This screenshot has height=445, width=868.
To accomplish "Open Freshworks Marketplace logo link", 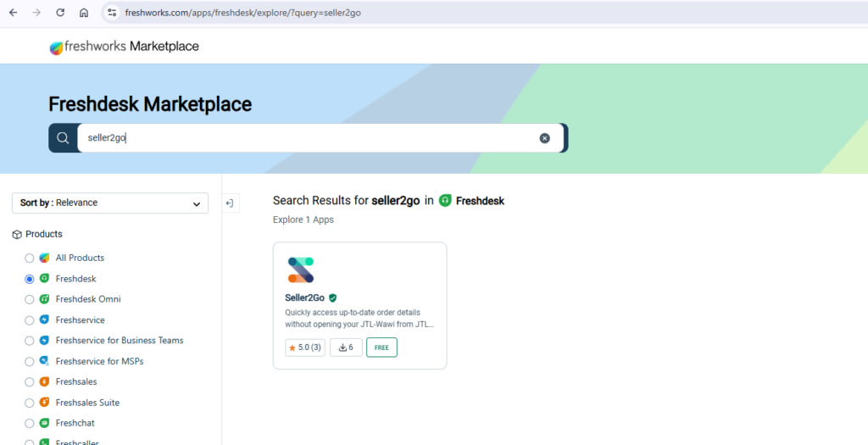I will pyautogui.click(x=124, y=47).
